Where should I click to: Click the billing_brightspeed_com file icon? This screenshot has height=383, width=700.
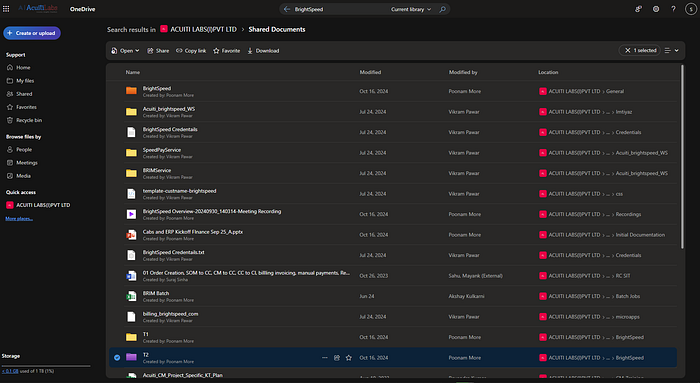[131, 316]
